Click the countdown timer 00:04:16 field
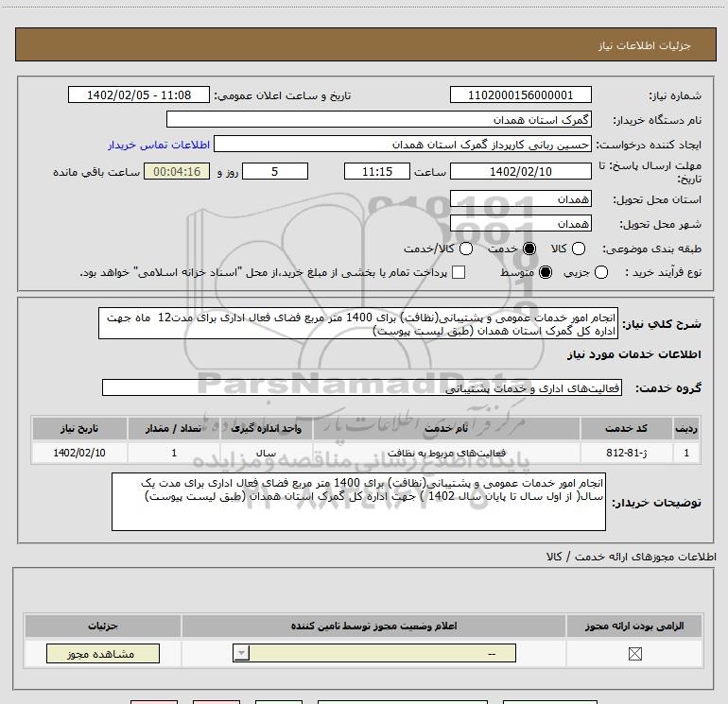The width and height of the screenshot is (728, 704). 177,171
